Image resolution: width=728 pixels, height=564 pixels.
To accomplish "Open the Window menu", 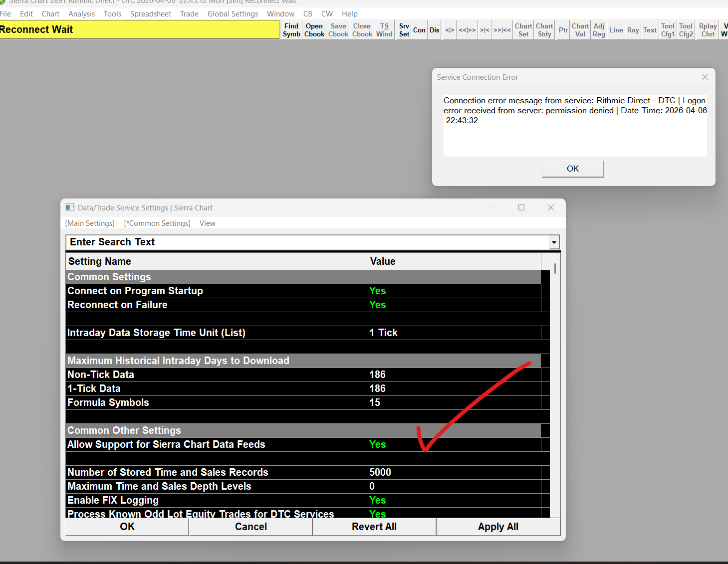I will (x=280, y=14).
